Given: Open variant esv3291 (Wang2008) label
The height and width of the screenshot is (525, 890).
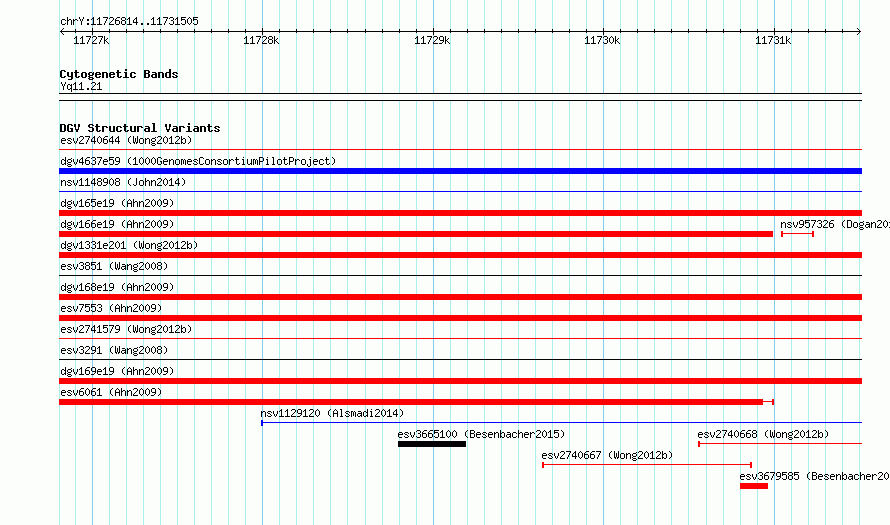Looking at the screenshot, I should click(114, 350).
